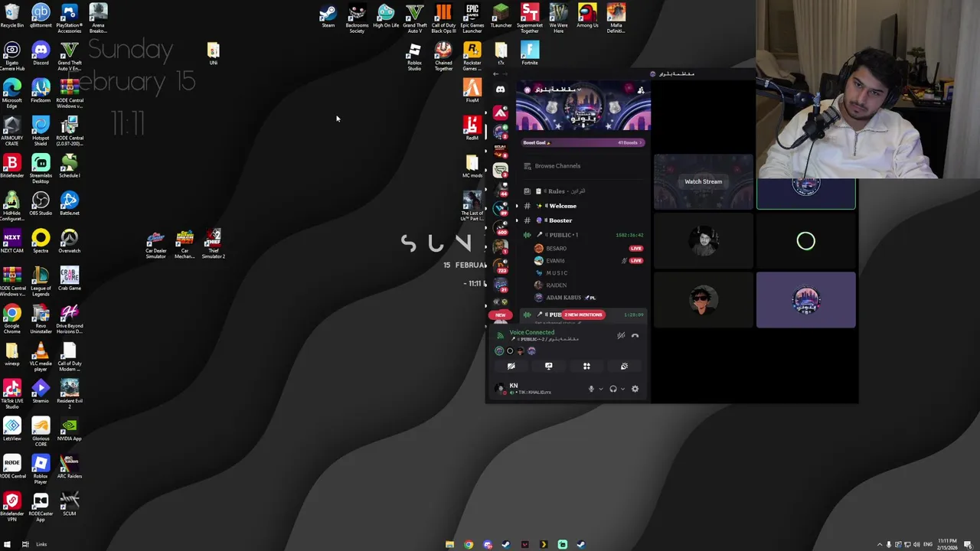Open Car Dealer Simulator shortcut
This screenshot has width=980, height=551.
[x=155, y=245]
